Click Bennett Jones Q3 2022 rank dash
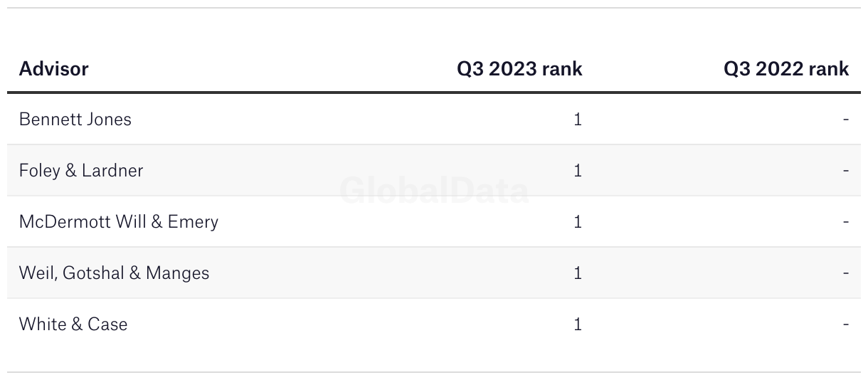This screenshot has height=380, width=868. (x=846, y=120)
